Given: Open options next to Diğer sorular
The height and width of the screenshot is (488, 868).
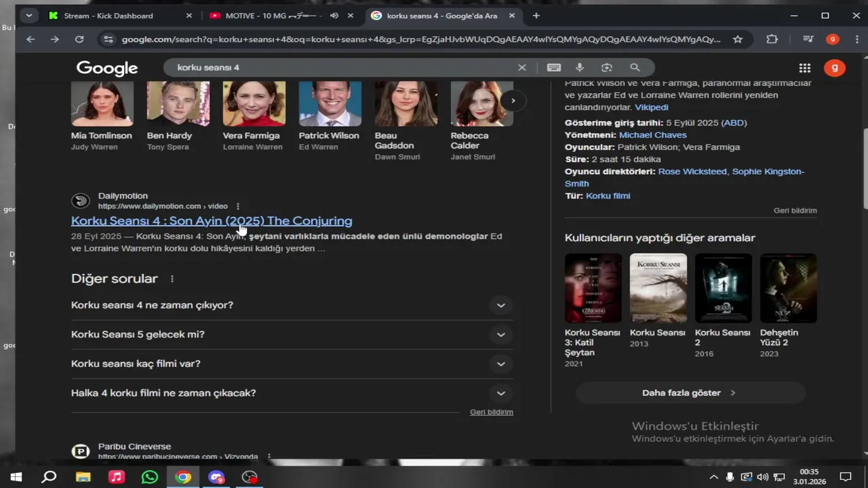Looking at the screenshot, I should pos(172,279).
